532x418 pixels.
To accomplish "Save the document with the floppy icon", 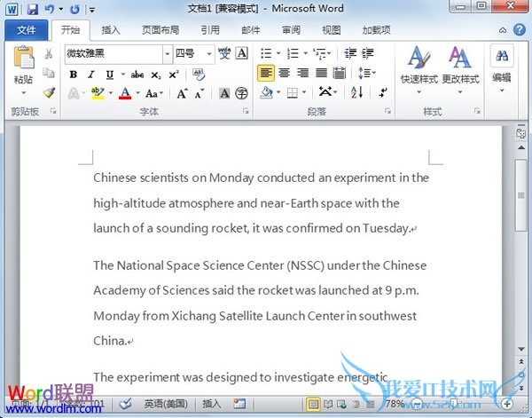I will (x=33, y=9).
